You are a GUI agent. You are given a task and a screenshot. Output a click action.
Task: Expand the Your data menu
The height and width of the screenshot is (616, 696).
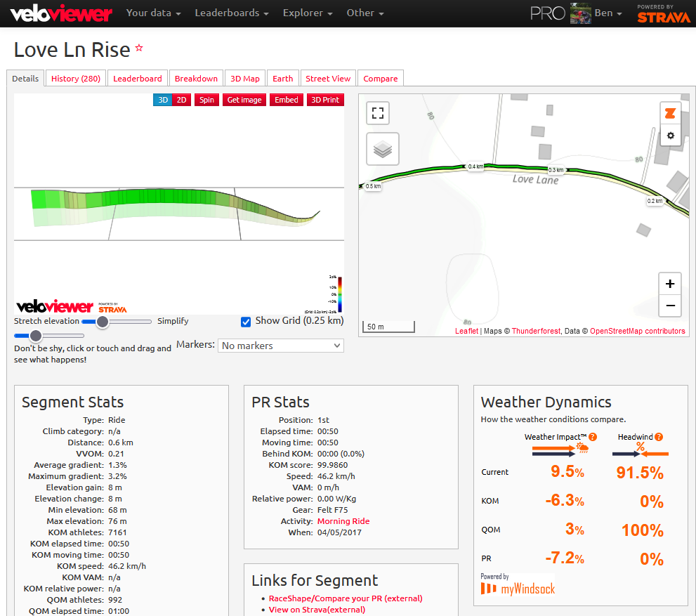point(153,13)
